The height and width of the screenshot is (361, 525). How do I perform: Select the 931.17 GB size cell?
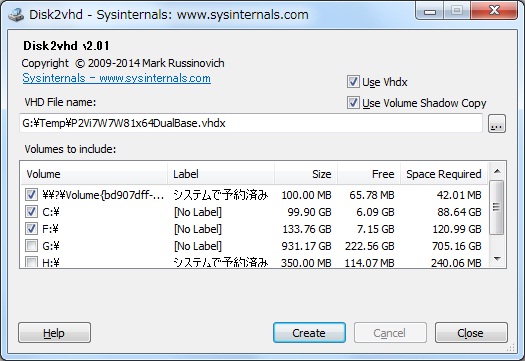point(307,246)
